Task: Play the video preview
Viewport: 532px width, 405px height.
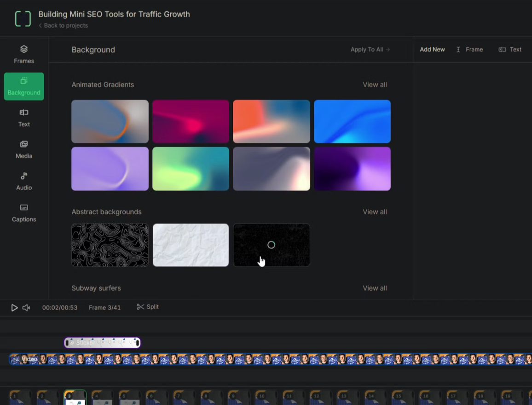Action: click(x=14, y=307)
